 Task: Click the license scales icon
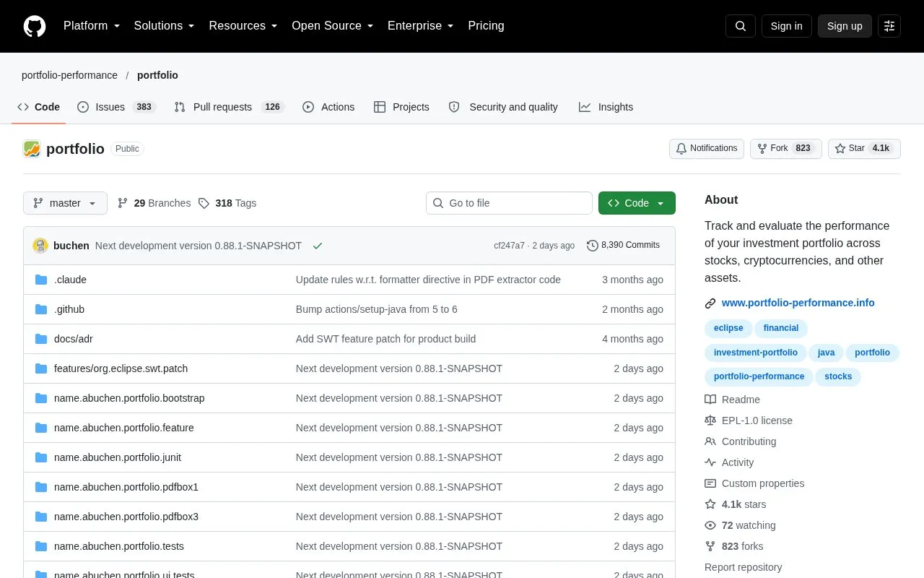(710, 420)
